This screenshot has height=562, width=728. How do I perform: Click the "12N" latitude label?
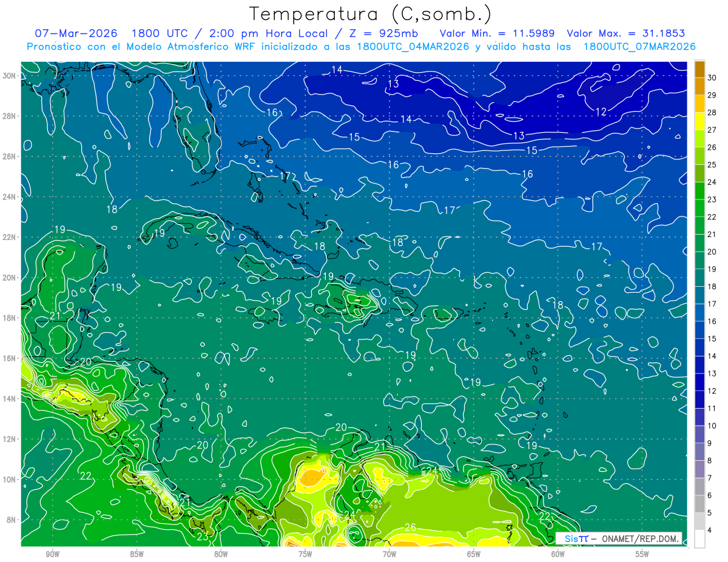click(x=9, y=439)
